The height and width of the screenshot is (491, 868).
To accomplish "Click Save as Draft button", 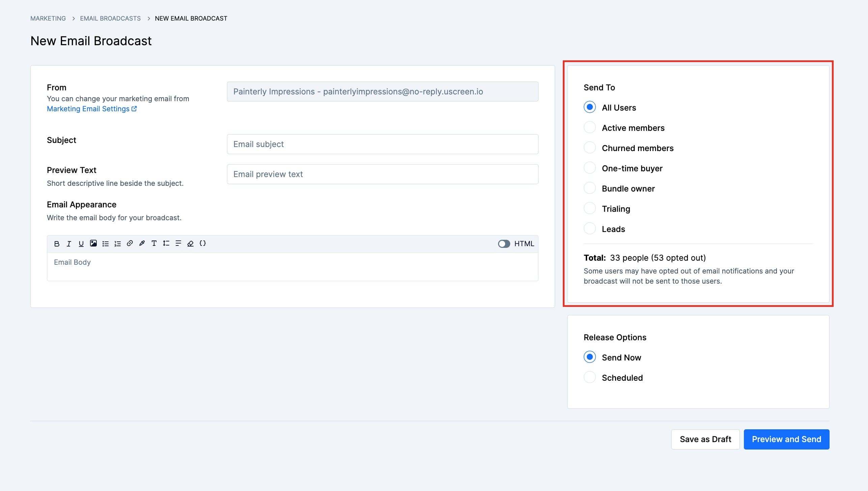I will click(705, 439).
